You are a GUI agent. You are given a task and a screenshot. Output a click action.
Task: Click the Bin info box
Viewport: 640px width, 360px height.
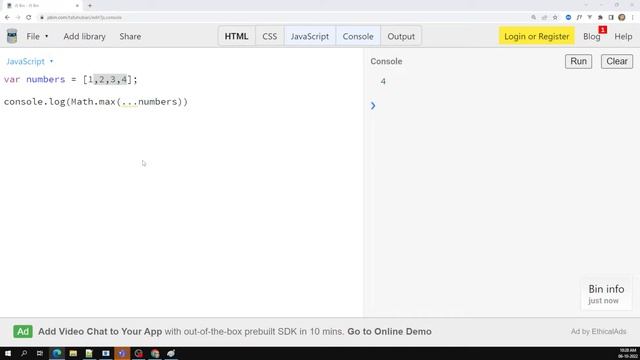tap(606, 293)
